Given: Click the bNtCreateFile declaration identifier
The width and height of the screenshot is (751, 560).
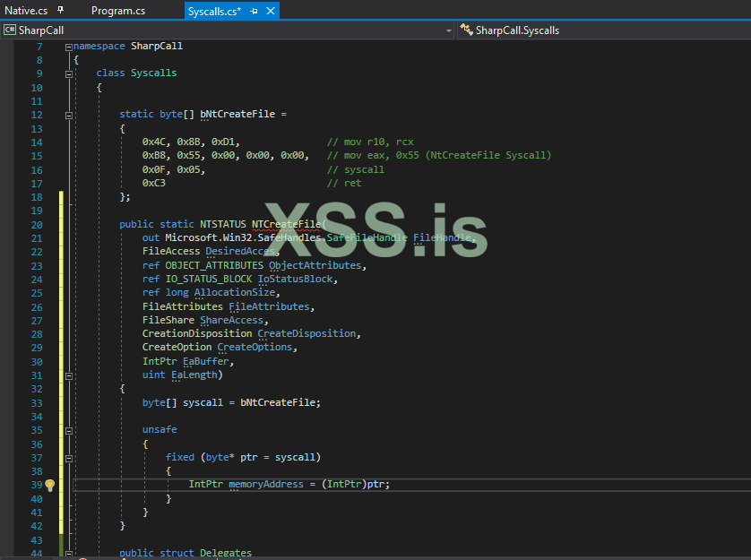Looking at the screenshot, I should [x=237, y=114].
